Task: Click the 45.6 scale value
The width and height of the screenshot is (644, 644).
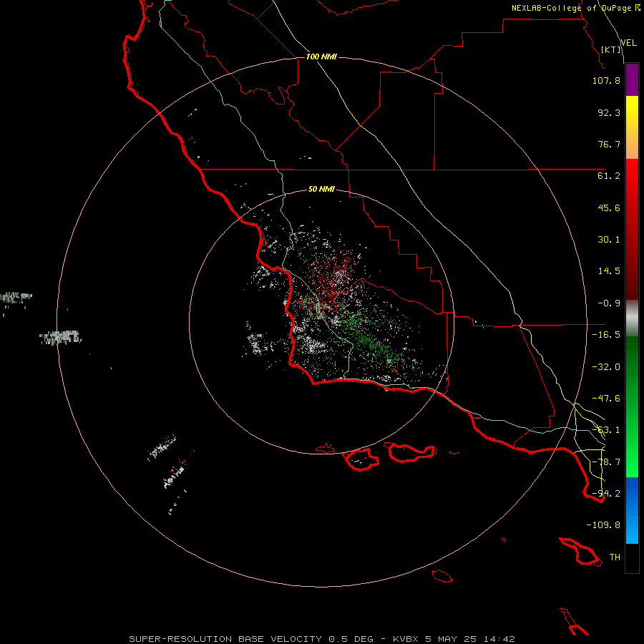Action: [609, 208]
